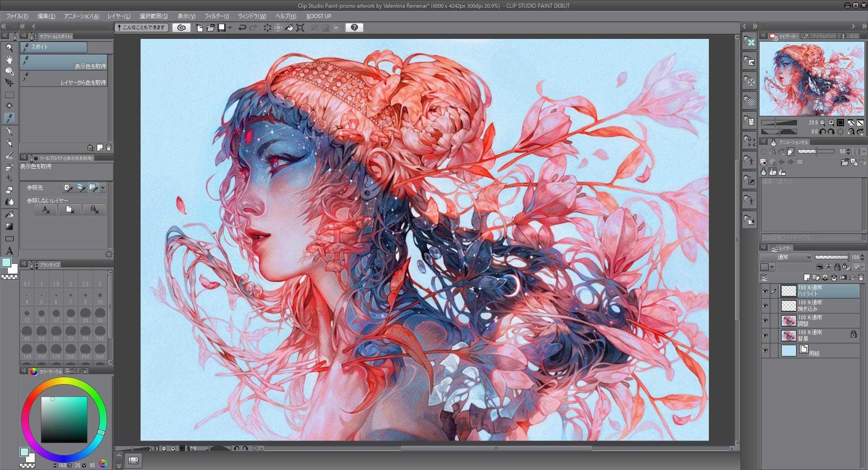The height and width of the screenshot is (470, 868).
Task: Select the Auto Select magic wand tool
Action: pos(9,106)
